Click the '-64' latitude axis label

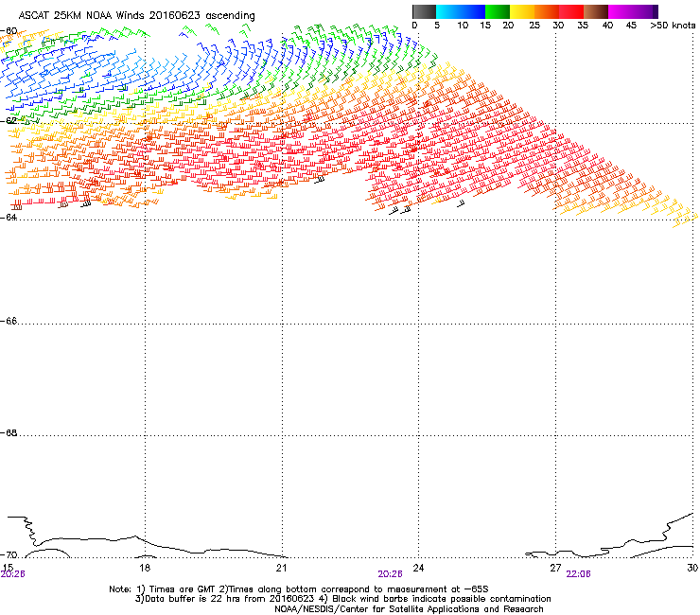tap(9, 217)
